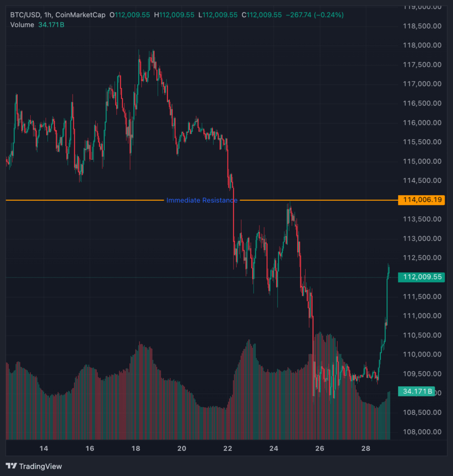Click the orange 114,006.19 price tag

pyautogui.click(x=421, y=200)
